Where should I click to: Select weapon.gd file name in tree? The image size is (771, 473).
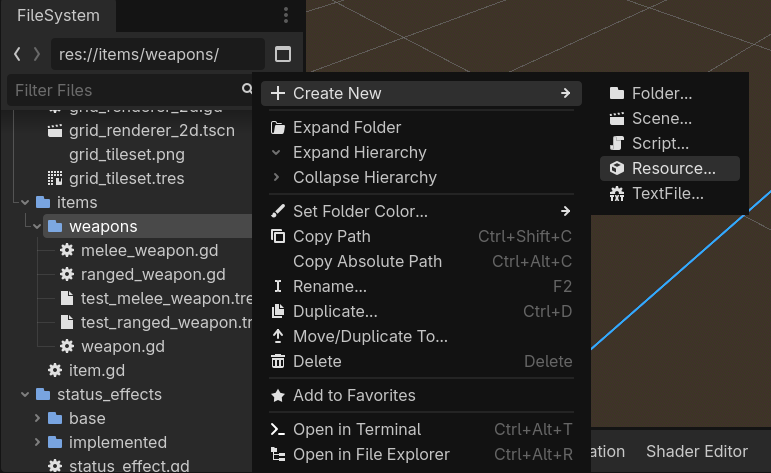pyautogui.click(x=123, y=347)
